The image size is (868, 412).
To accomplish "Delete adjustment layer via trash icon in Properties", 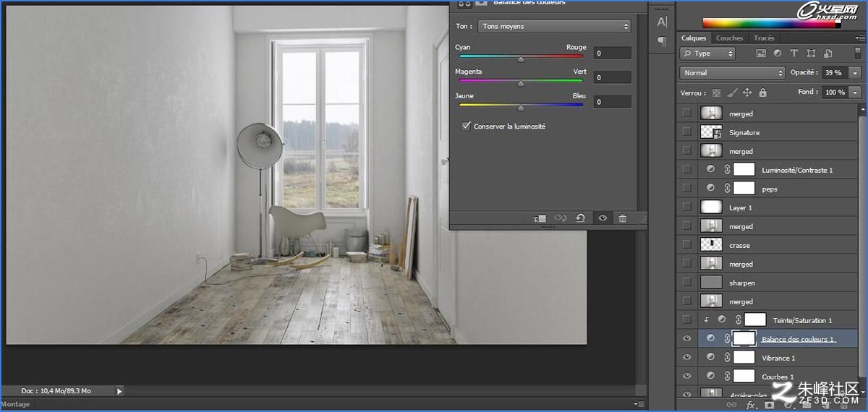I will 622,218.
